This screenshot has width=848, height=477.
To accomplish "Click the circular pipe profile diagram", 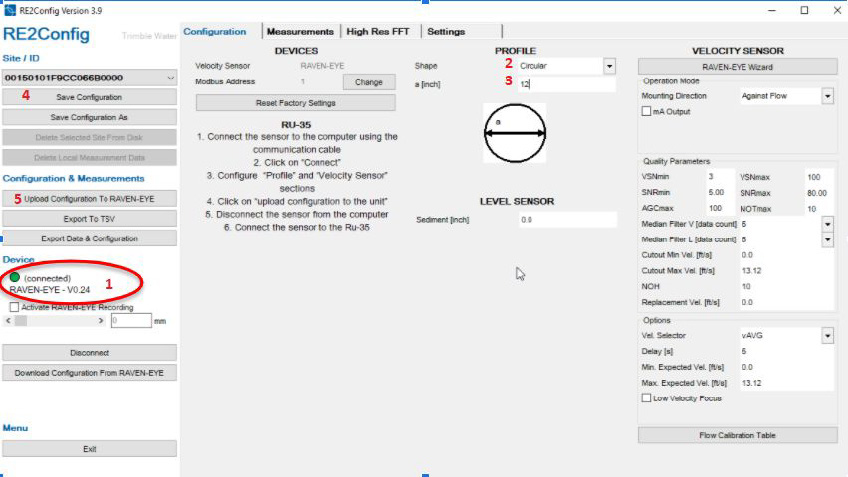I will (514, 133).
